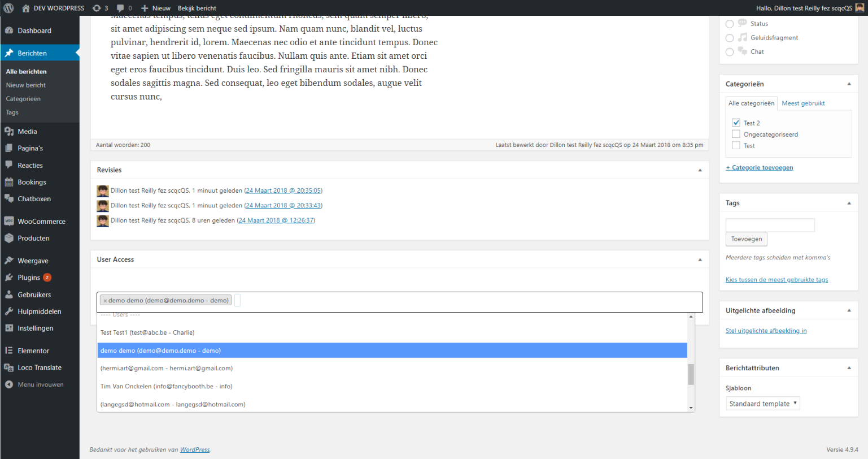The width and height of the screenshot is (868, 459).
Task: Click into the Tags text input field
Action: [x=770, y=225]
